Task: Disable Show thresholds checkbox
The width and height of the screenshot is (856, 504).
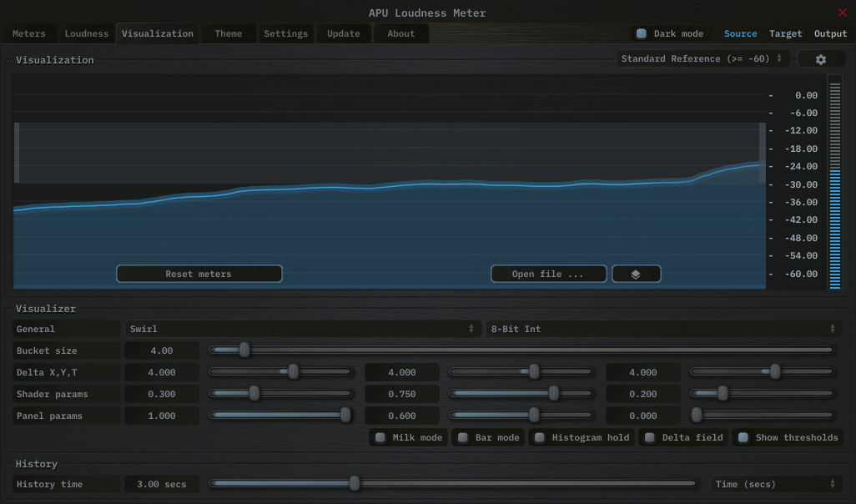Action: coord(743,437)
